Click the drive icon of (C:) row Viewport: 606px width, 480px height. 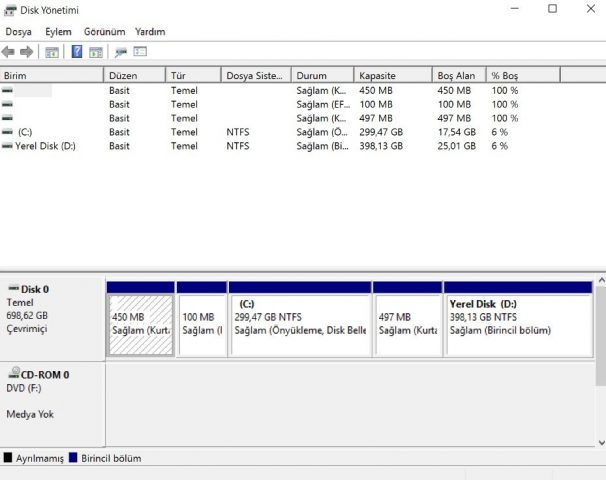coord(7,132)
